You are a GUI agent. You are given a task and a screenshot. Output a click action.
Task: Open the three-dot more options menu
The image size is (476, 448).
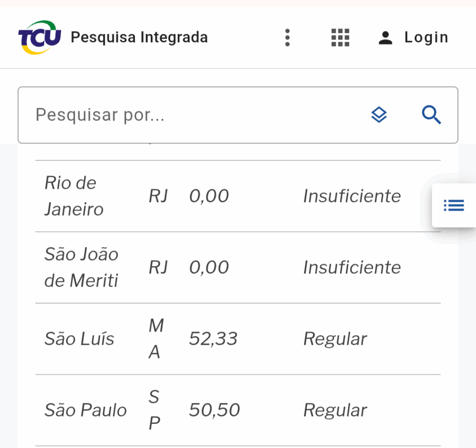tap(288, 37)
